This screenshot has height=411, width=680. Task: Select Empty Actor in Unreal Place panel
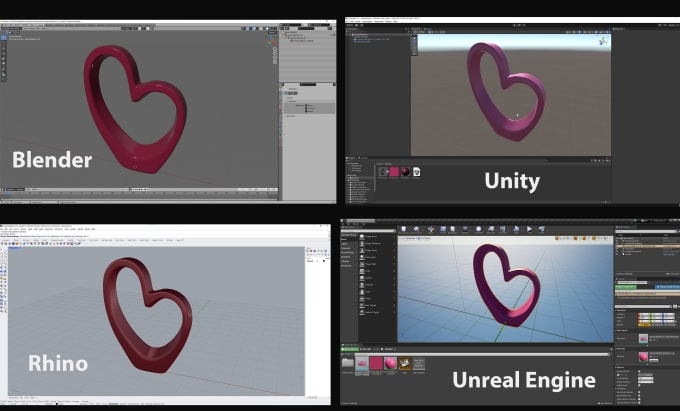click(376, 236)
